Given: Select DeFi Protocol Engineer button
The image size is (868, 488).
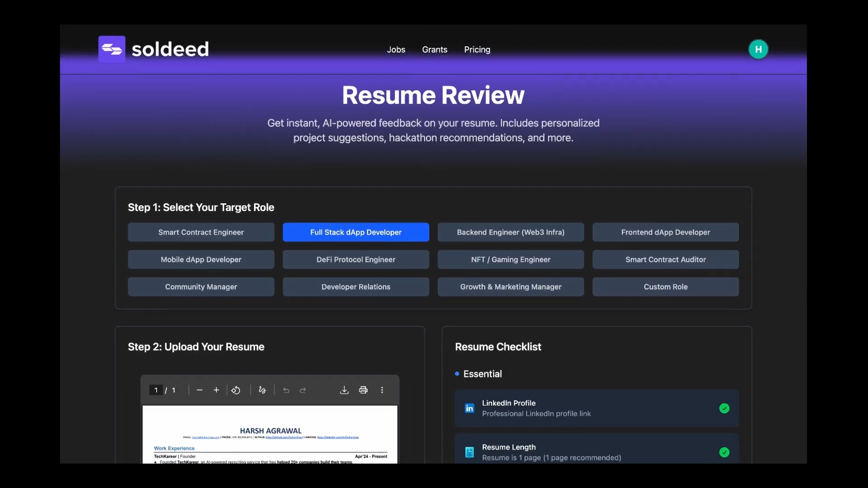Looking at the screenshot, I should click(x=356, y=260).
